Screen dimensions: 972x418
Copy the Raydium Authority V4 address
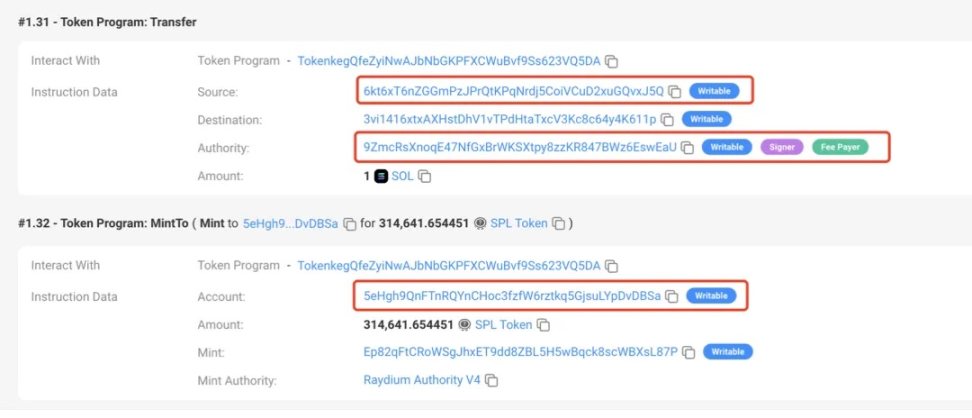[492, 381]
